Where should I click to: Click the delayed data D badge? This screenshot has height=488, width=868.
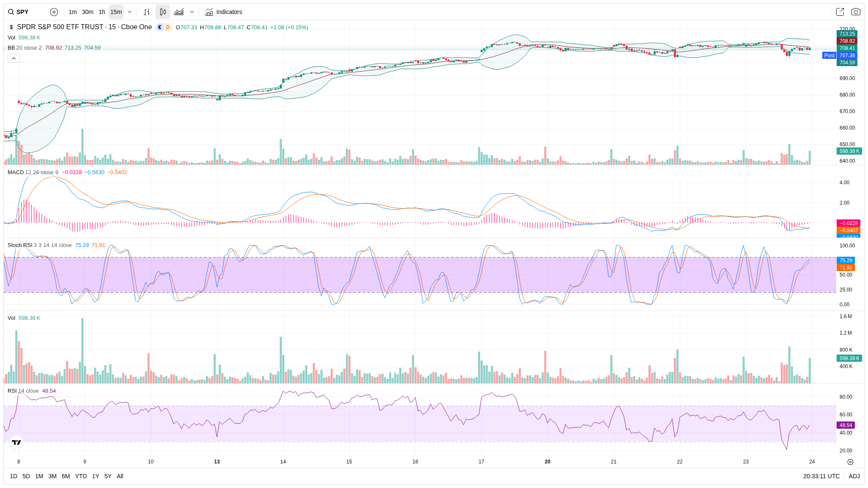point(168,27)
